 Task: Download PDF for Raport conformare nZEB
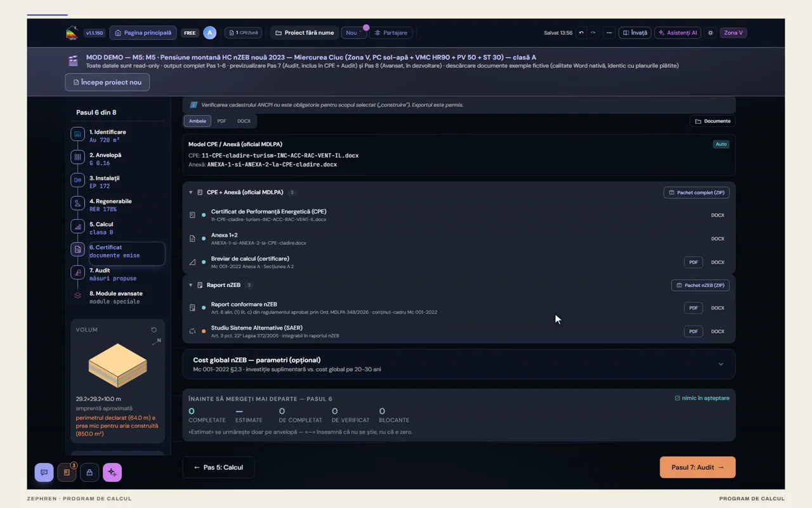coord(693,308)
